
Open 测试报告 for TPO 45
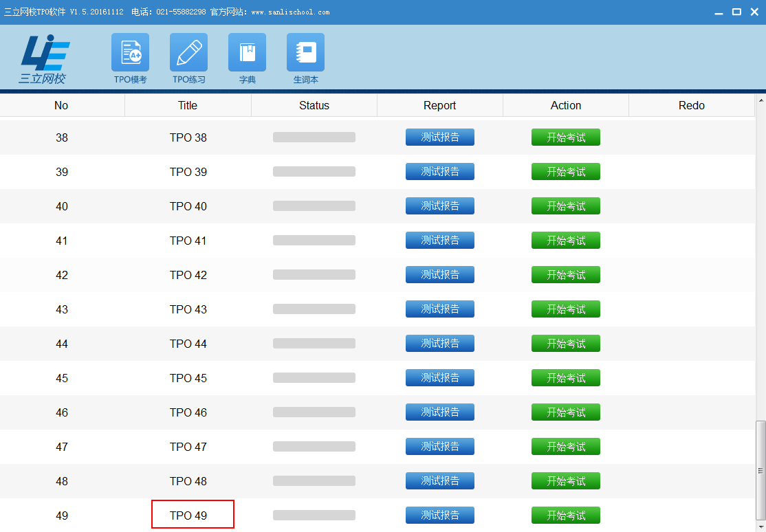(x=439, y=377)
